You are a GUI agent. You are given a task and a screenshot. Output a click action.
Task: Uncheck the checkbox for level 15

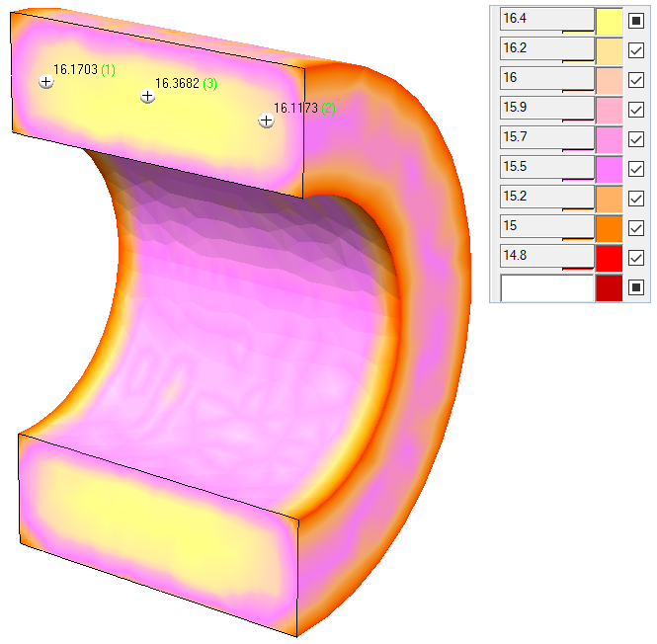click(x=636, y=228)
